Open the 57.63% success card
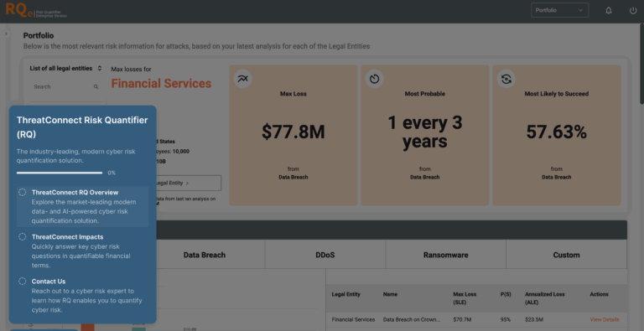 (x=557, y=135)
